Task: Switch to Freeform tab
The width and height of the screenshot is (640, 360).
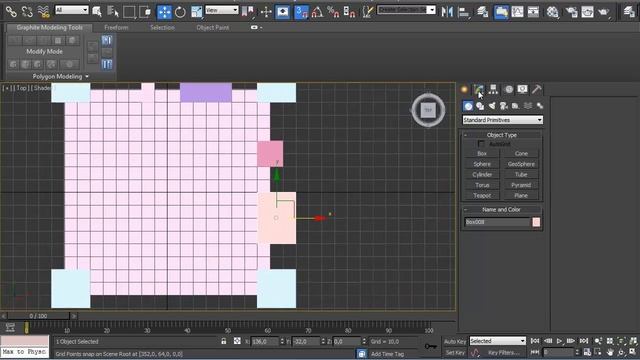Action: [116, 27]
